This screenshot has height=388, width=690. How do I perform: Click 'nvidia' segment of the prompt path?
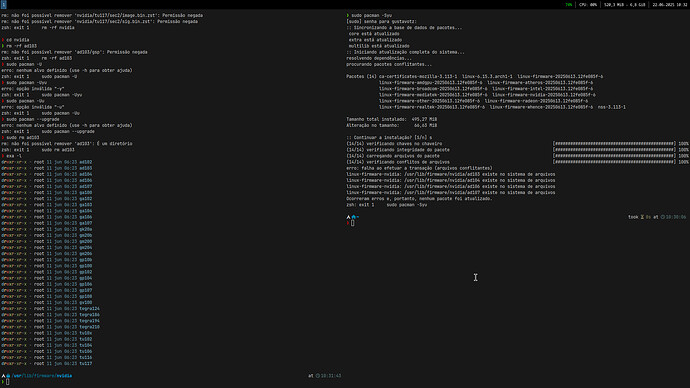pos(64,376)
